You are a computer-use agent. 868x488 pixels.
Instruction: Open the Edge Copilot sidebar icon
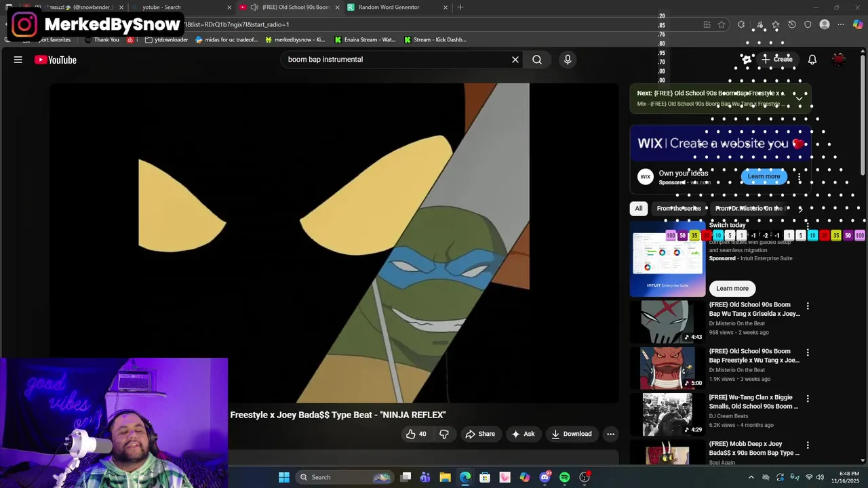858,24
